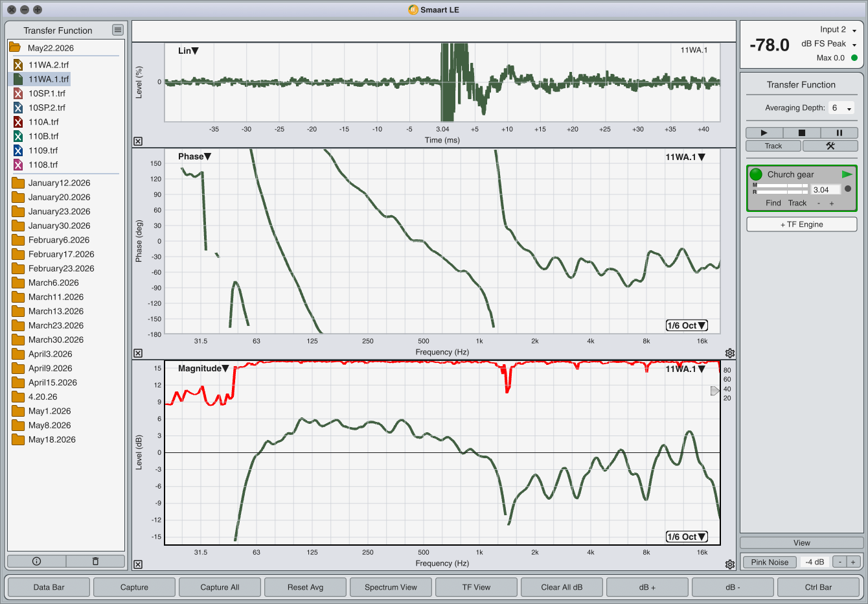Click the Data Bar button
This screenshot has width=868, height=604.
tap(49, 587)
